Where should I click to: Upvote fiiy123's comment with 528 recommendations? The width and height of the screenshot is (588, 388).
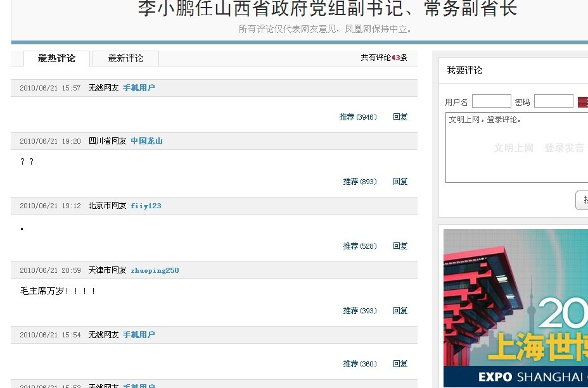coord(359,246)
